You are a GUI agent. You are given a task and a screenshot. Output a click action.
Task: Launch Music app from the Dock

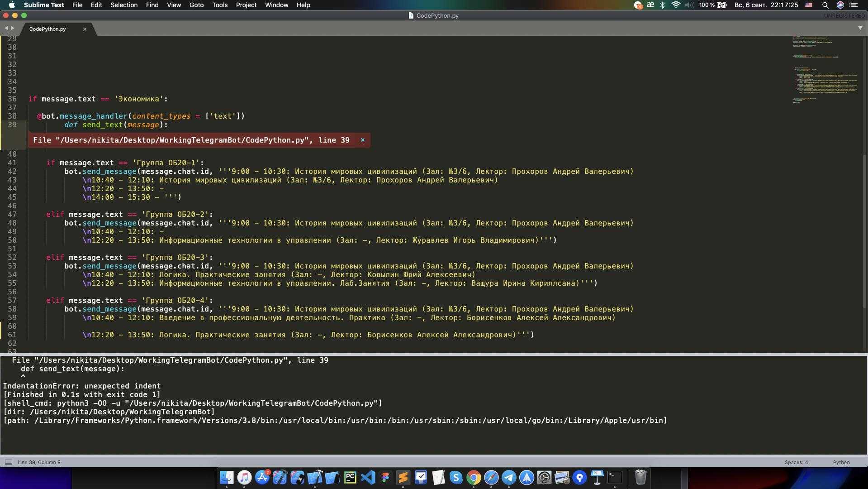click(x=244, y=477)
